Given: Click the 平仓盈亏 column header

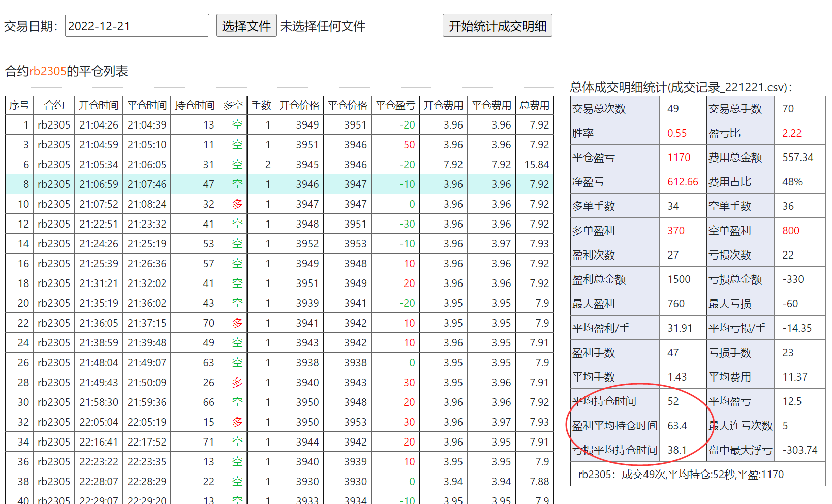Looking at the screenshot, I should click(395, 105).
